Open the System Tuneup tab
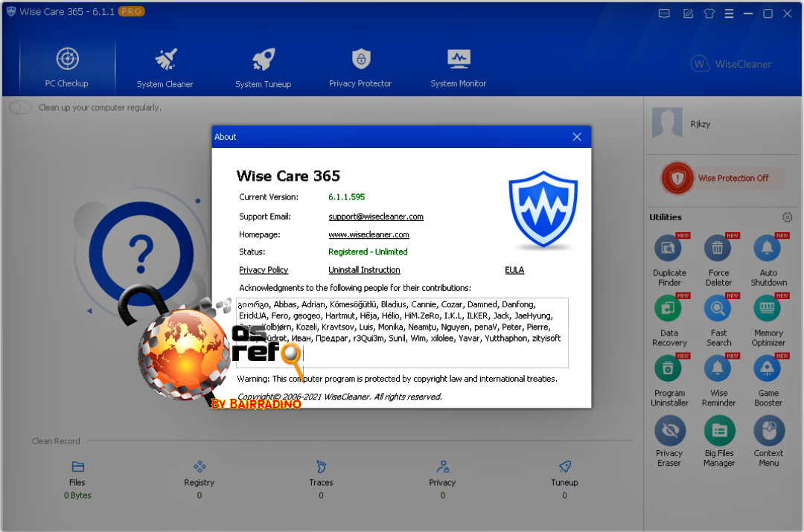This screenshot has width=804, height=532. tap(263, 67)
